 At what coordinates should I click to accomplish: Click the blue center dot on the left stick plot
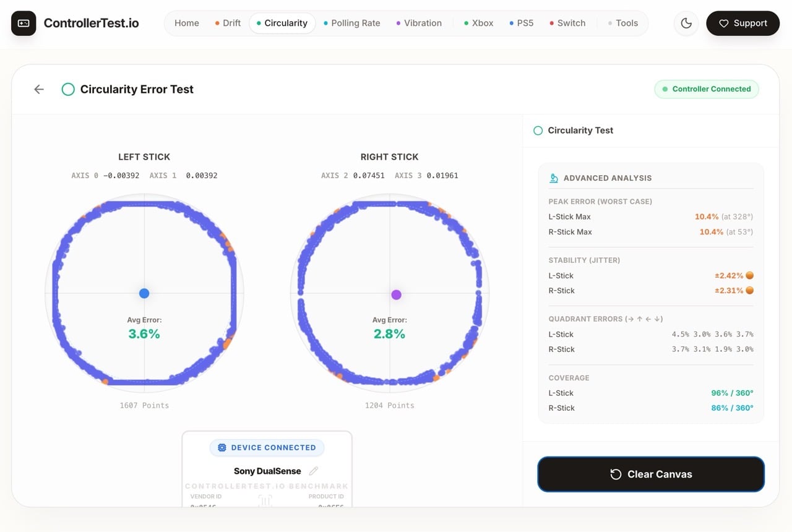point(144,293)
